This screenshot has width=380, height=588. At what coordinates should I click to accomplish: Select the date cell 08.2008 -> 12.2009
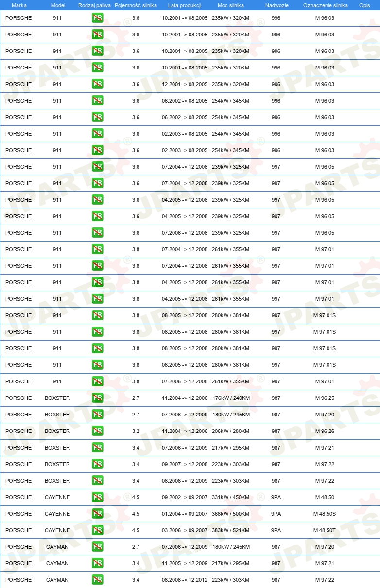coord(185,481)
